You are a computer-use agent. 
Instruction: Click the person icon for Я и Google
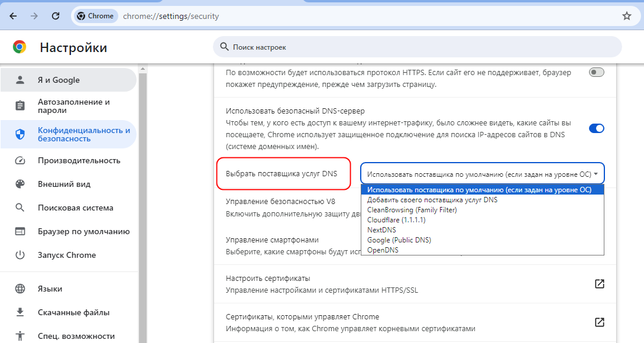click(20, 80)
